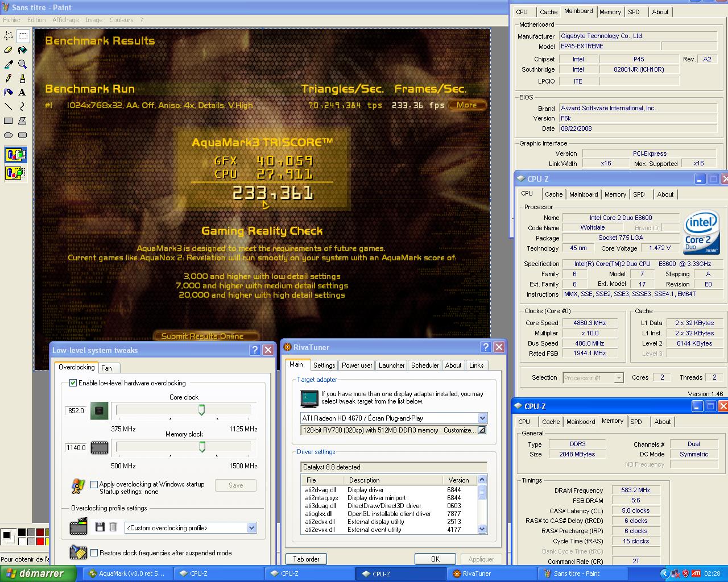Viewport: 728px width, 582px height.
Task: Pick the Eraser tool in Paint
Action: tap(9, 49)
